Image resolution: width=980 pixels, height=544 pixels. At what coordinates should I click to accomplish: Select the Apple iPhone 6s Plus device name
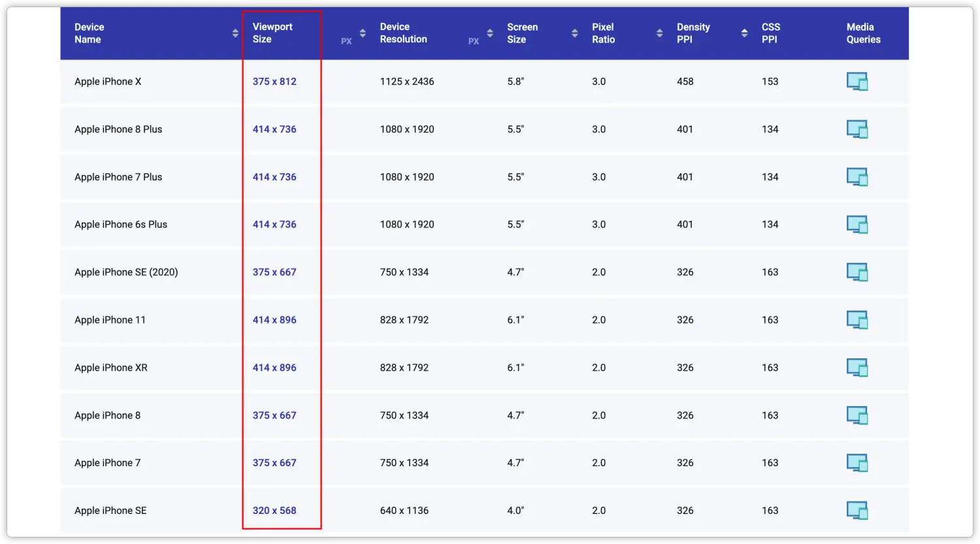[121, 224]
